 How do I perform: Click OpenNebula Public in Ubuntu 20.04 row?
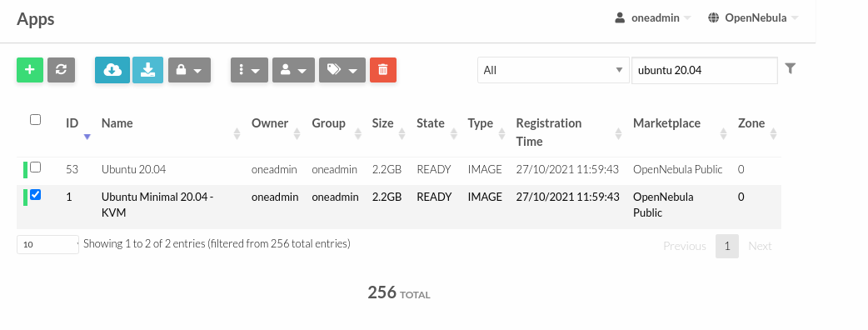pos(677,169)
